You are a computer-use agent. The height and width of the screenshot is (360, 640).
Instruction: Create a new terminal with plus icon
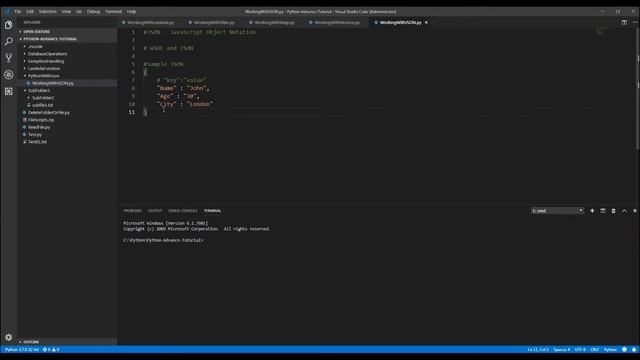point(592,211)
